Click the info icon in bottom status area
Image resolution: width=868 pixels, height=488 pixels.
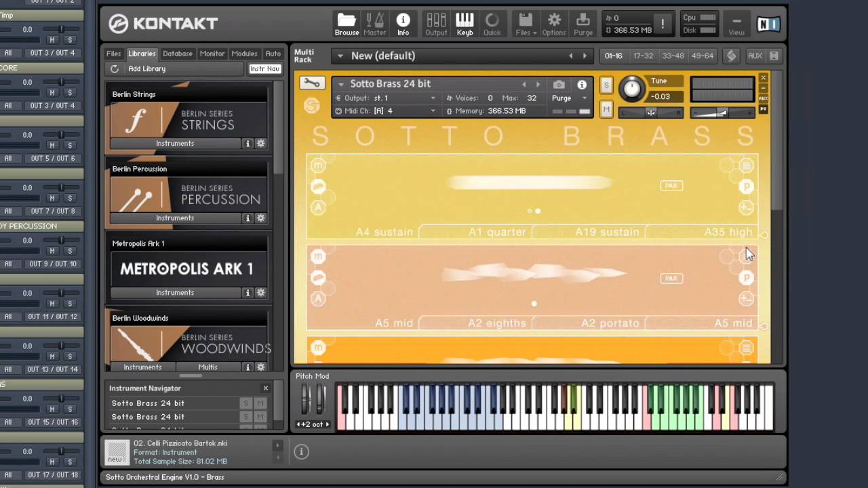point(302,451)
